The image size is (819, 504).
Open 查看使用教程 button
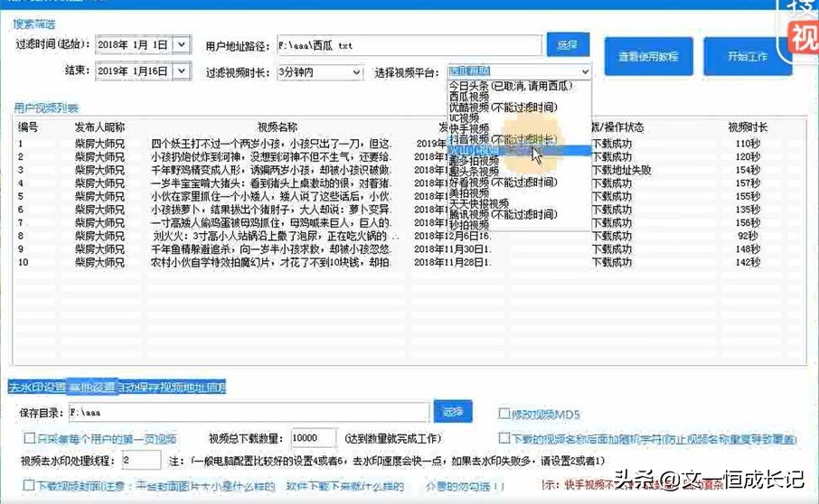(648, 56)
